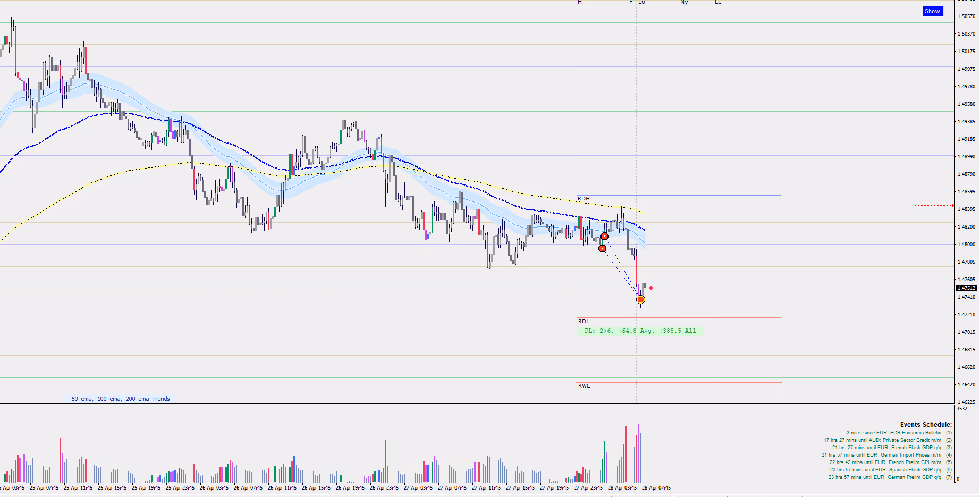Click the 1.47512 current price tag
This screenshot has height=497, width=980.
click(966, 288)
